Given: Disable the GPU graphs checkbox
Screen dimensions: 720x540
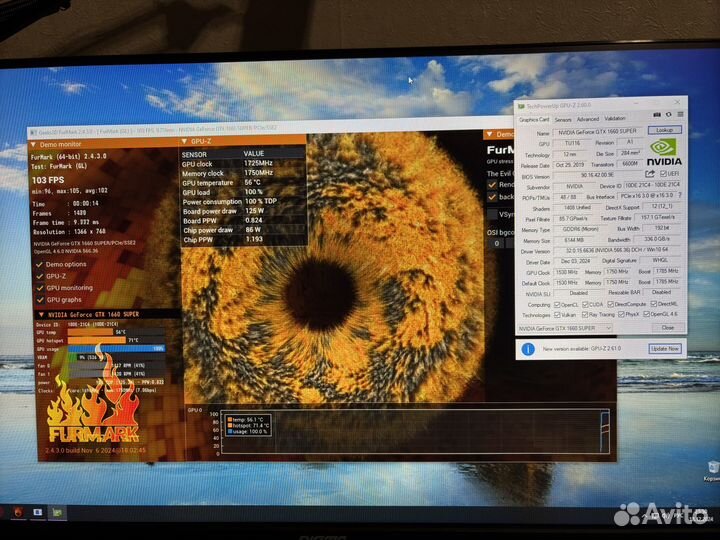Looking at the screenshot, I should tap(39, 299).
